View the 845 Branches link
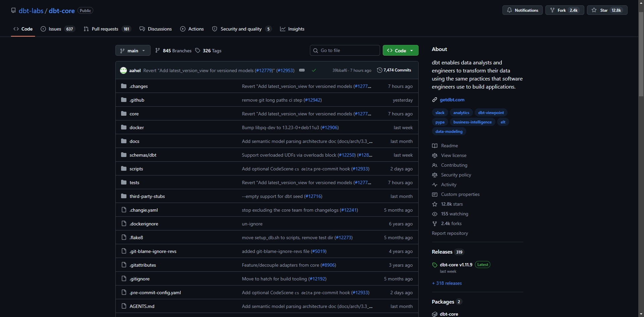The width and height of the screenshot is (644, 317). click(x=173, y=51)
